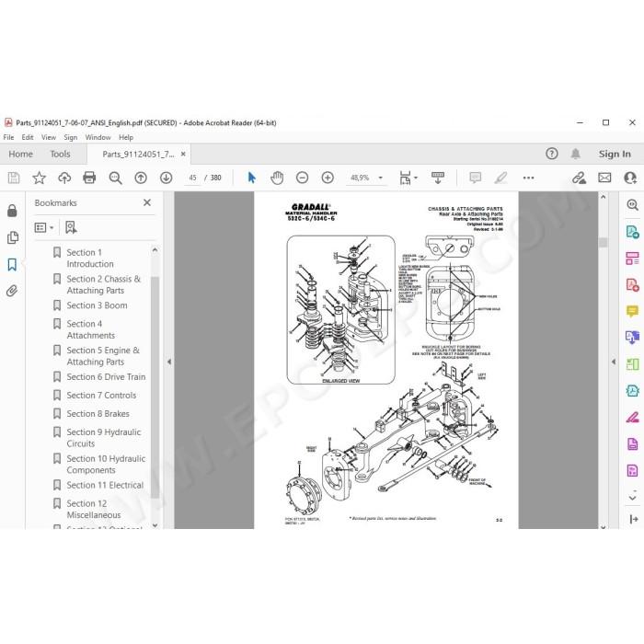Open Section 5 Engine & Attaching Parts
This screenshot has height=644, width=644.
103,356
